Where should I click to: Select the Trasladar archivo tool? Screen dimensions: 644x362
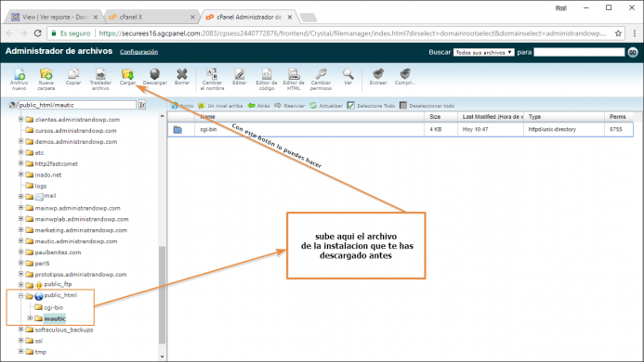pyautogui.click(x=100, y=79)
